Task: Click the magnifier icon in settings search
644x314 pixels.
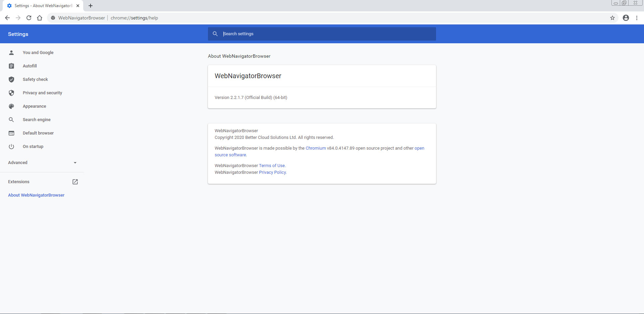Action: pos(215,34)
